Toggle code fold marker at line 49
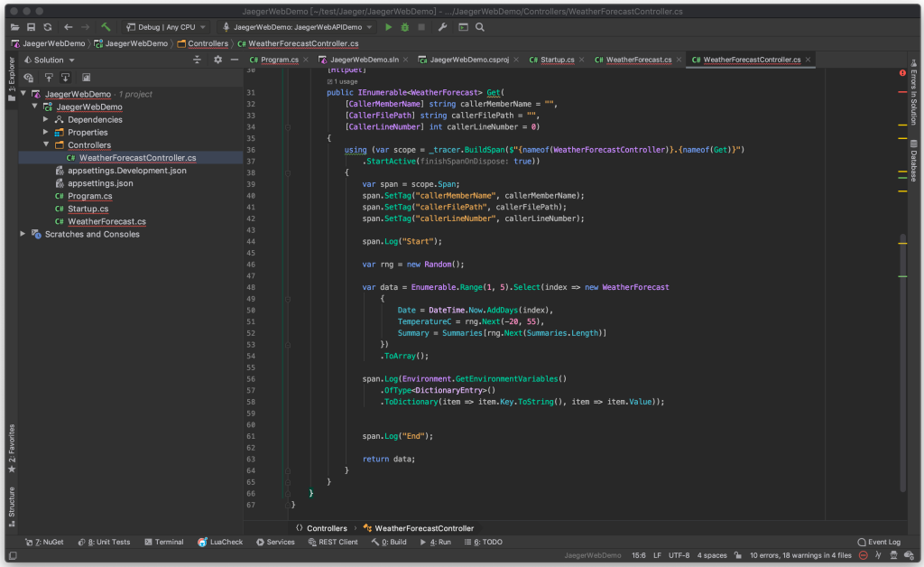 coord(288,299)
